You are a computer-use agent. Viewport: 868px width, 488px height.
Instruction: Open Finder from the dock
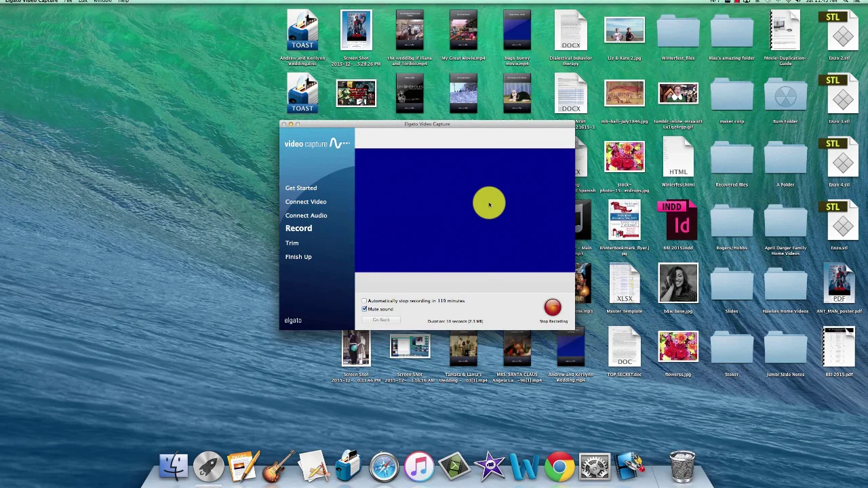[x=174, y=466]
